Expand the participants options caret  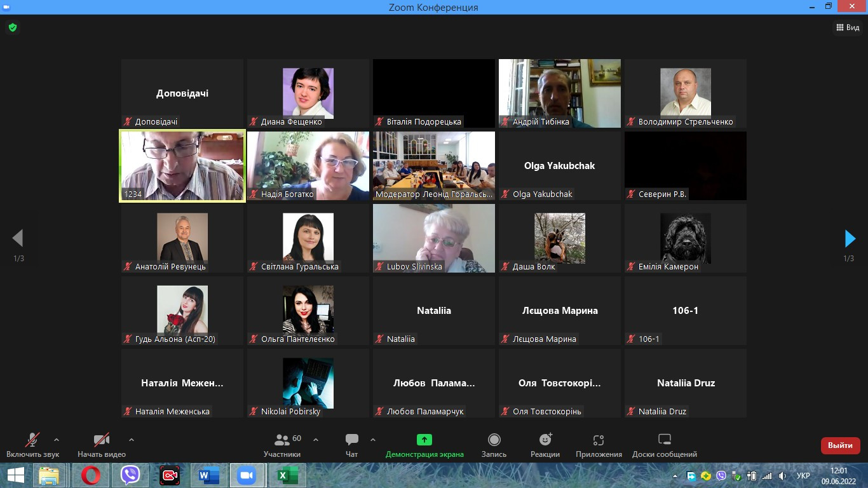point(316,440)
